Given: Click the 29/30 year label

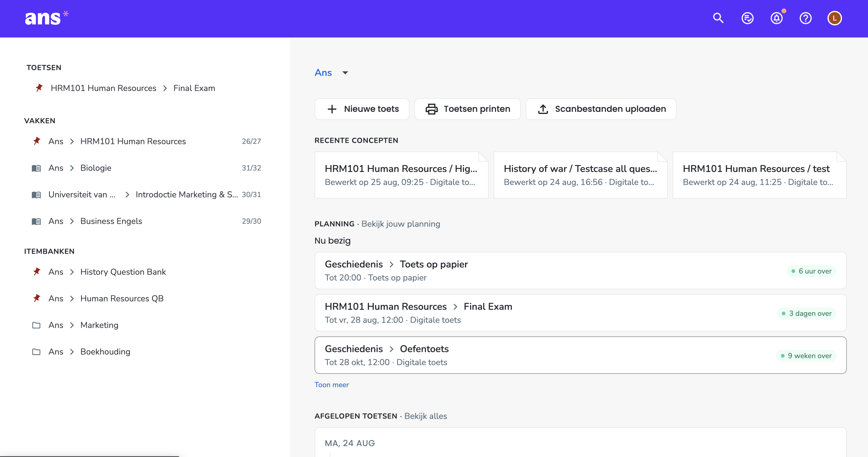Looking at the screenshot, I should click(251, 221).
